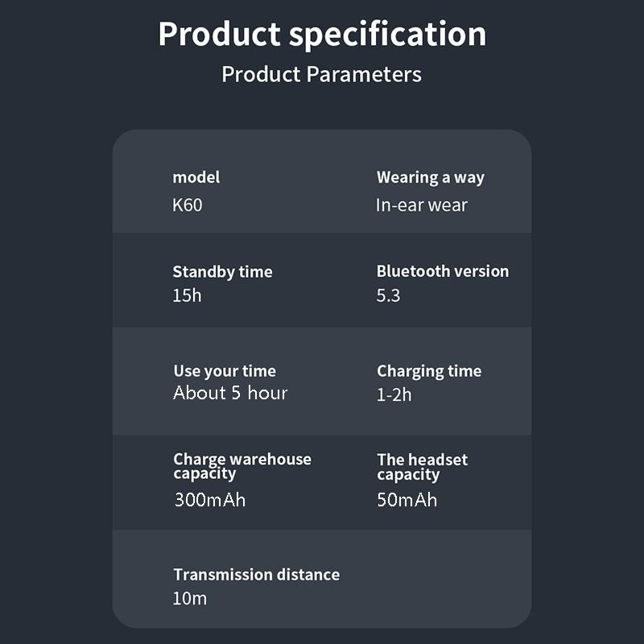
Task: Click "The headset capacity" label
Action: click(422, 467)
